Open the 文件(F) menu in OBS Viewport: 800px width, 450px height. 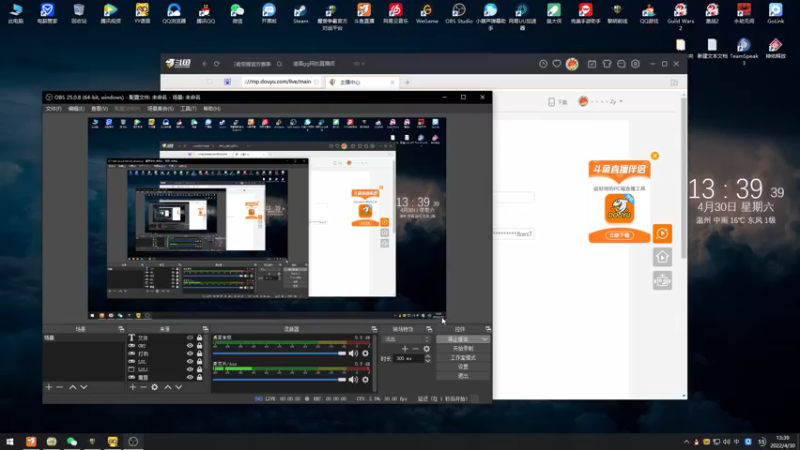point(54,109)
